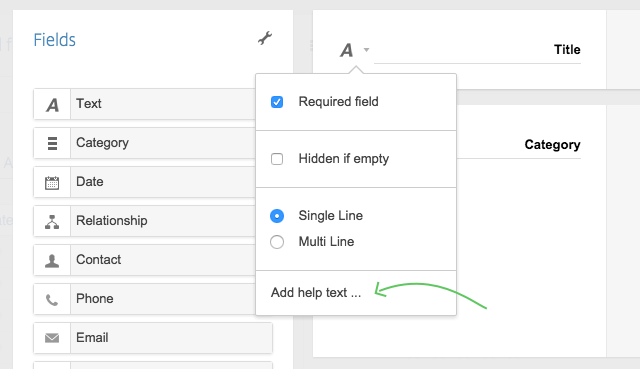Click the Email envelope icon
The height and width of the screenshot is (369, 640).
point(52,338)
